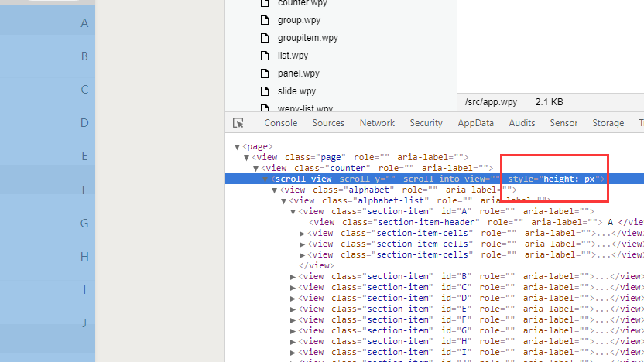
Task: Jump to letter J in simulator index
Action: tap(84, 323)
